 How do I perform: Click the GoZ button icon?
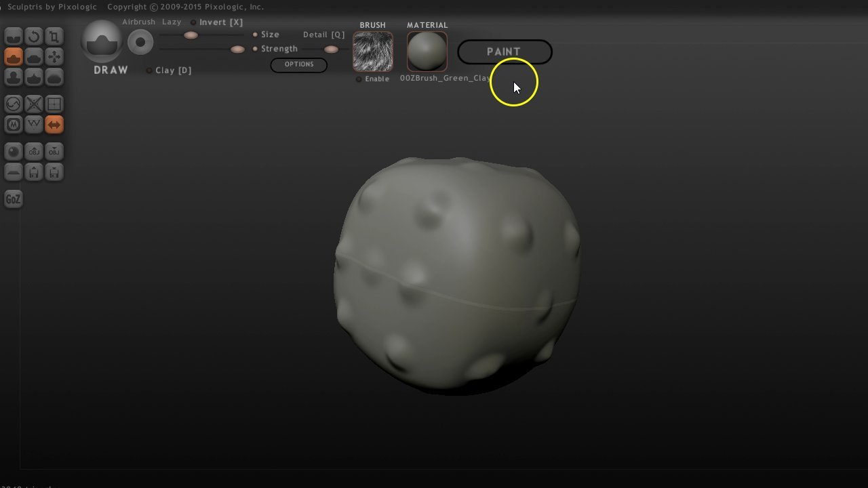pyautogui.click(x=14, y=199)
